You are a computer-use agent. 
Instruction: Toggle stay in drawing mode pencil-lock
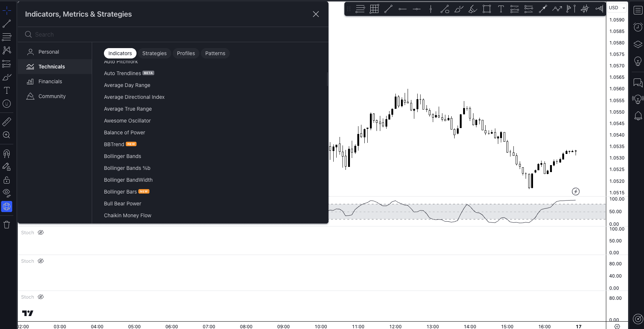click(7, 167)
